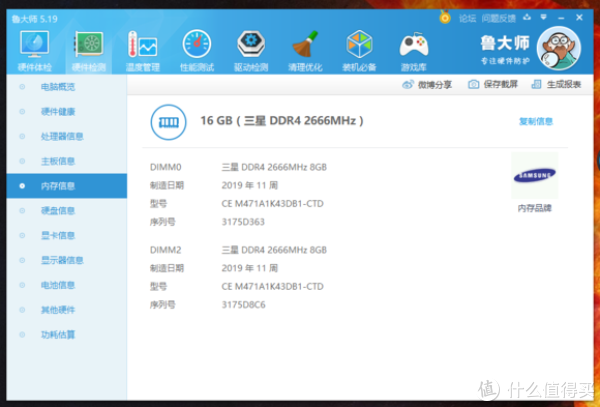Launch the 性能测试 performance test gauge icon
600x407 pixels.
point(197,52)
